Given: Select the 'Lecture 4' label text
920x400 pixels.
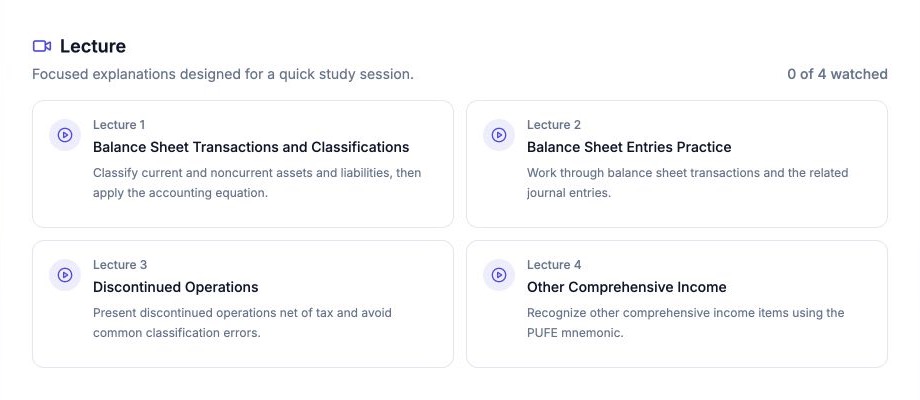Looking at the screenshot, I should click(x=554, y=265).
